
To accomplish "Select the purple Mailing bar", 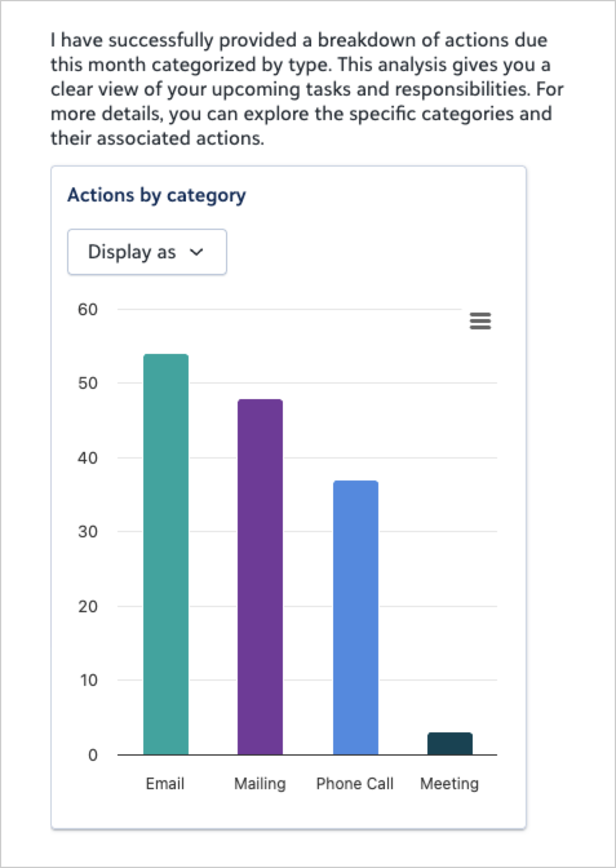I will (x=260, y=577).
